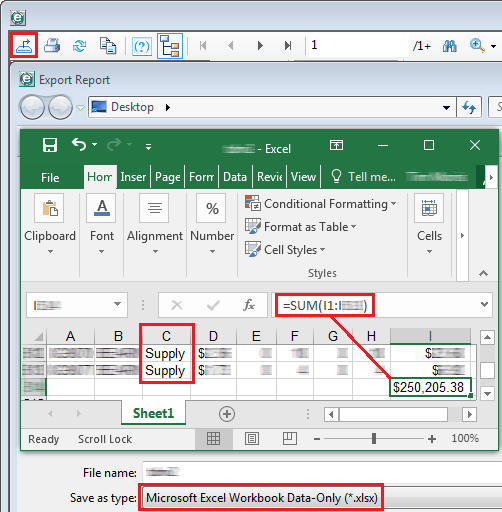Screen dimensions: 502x512
Task: Click the Copy icon in viewer toolbar
Action: pos(108,45)
